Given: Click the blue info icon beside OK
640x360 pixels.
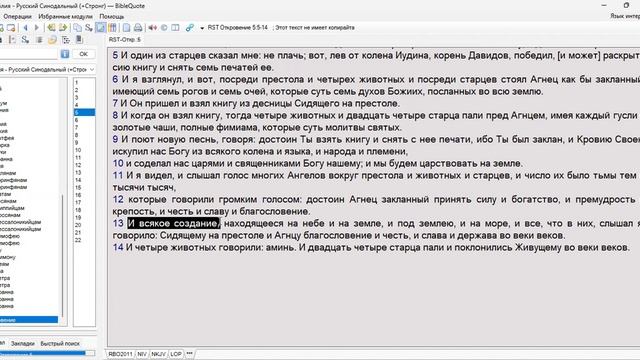Looking at the screenshot, I should [64, 54].
